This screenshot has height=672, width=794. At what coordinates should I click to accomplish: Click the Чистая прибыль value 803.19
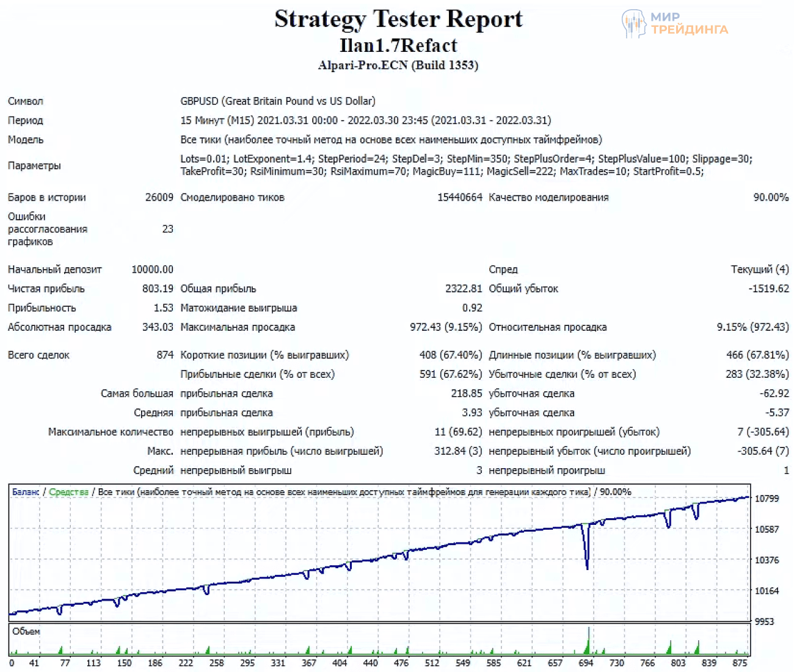click(x=158, y=289)
